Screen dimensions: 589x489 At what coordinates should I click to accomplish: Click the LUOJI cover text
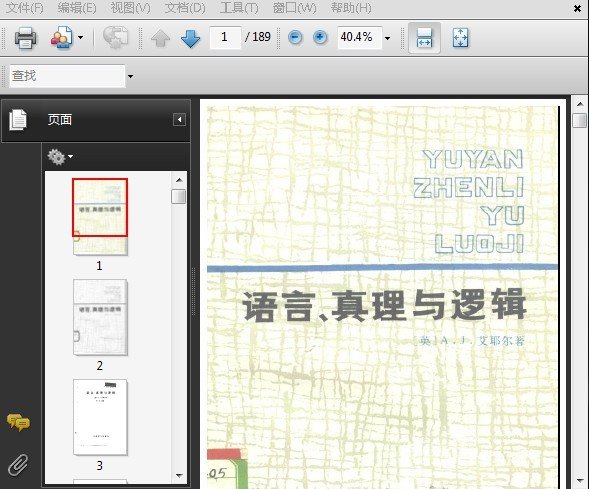[479, 243]
